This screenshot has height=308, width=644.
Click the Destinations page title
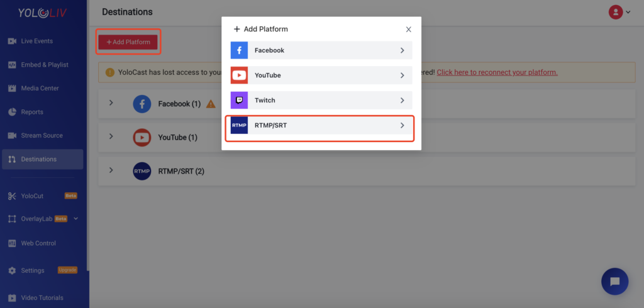127,12
